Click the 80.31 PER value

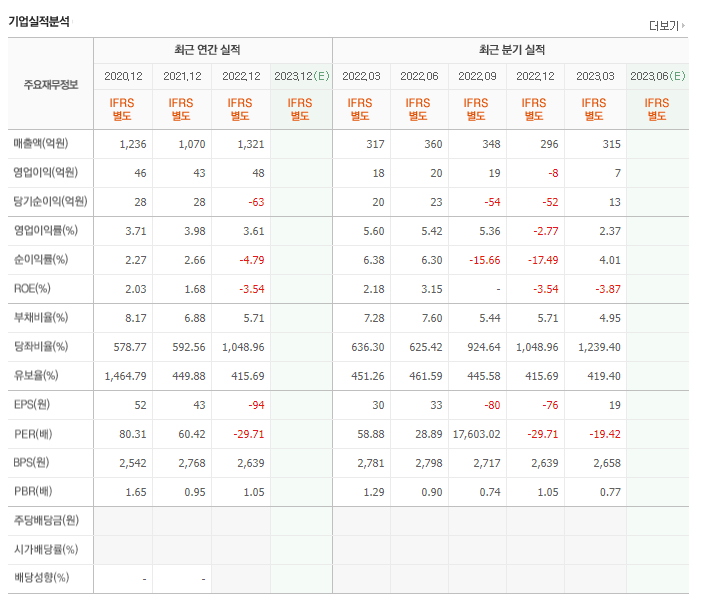point(133,434)
